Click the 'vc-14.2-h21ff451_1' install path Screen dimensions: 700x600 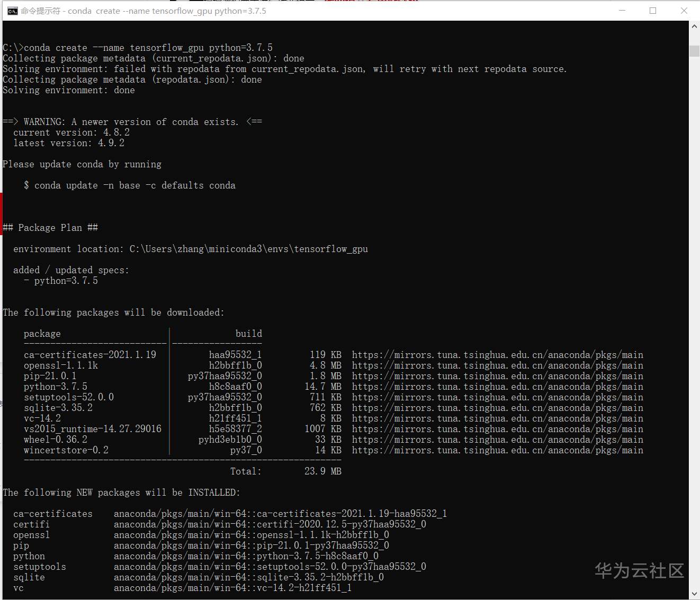[233, 588]
